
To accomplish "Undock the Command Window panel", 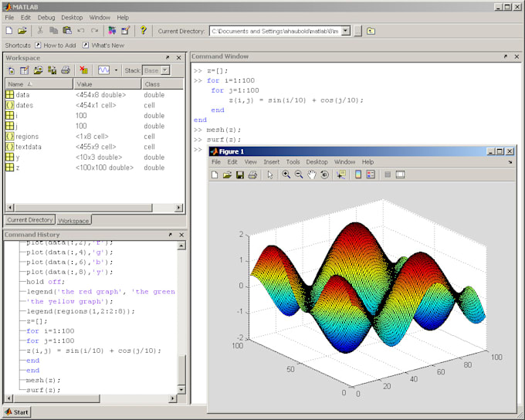I will [506, 56].
